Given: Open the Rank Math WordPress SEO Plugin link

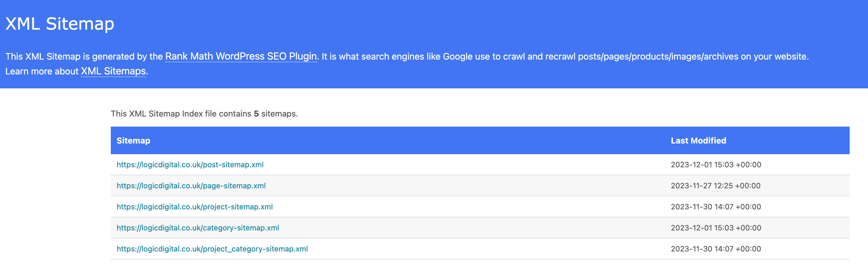Looking at the screenshot, I should point(241,56).
